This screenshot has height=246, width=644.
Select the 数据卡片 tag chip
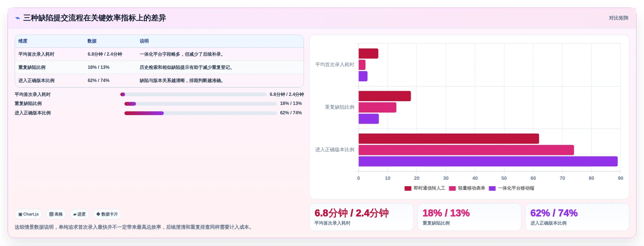tap(107, 214)
